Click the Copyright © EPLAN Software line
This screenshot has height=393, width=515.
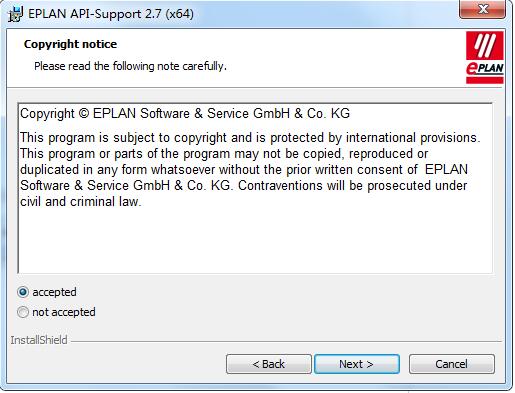[x=185, y=114]
